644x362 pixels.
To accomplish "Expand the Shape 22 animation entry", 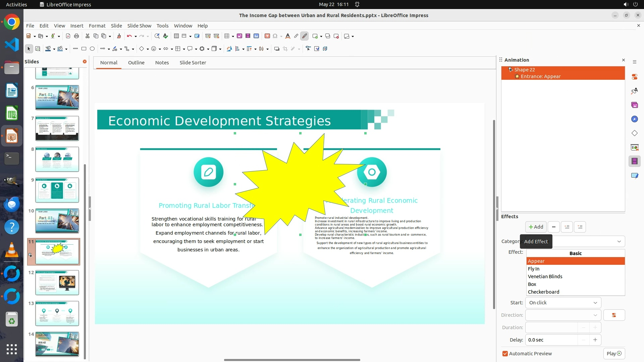I will click(510, 70).
